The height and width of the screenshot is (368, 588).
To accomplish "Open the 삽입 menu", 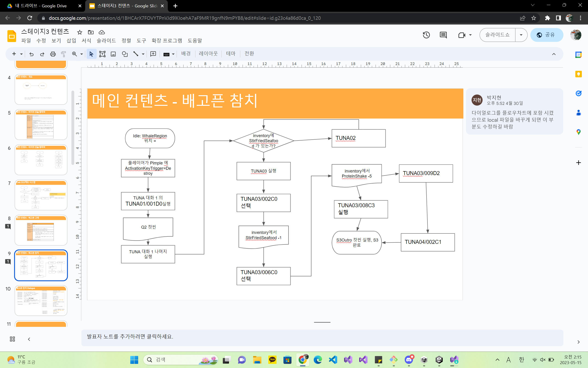I will (71, 41).
